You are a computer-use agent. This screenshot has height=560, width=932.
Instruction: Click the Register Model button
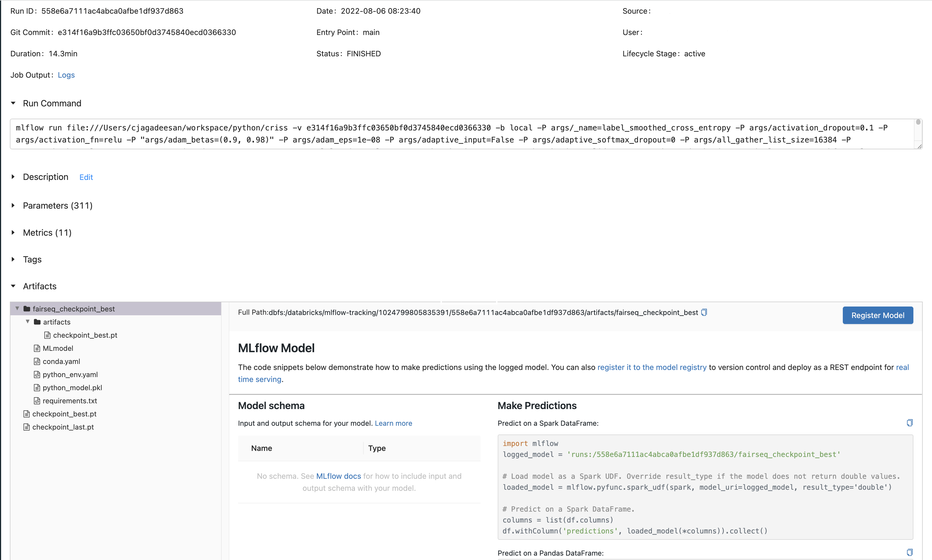pos(877,315)
